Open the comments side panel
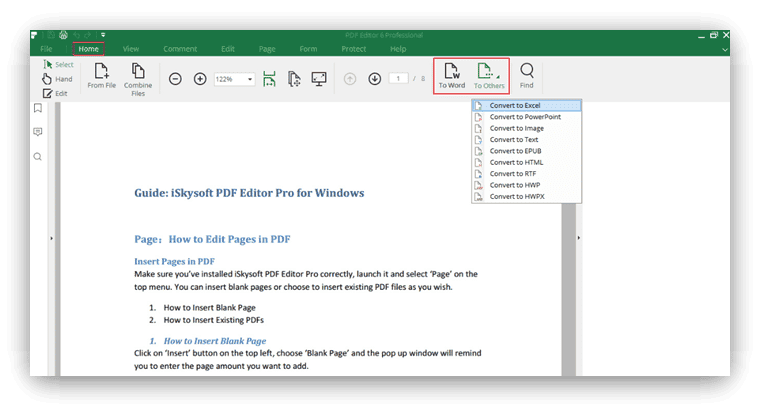The height and width of the screenshot is (411, 760). click(x=38, y=132)
